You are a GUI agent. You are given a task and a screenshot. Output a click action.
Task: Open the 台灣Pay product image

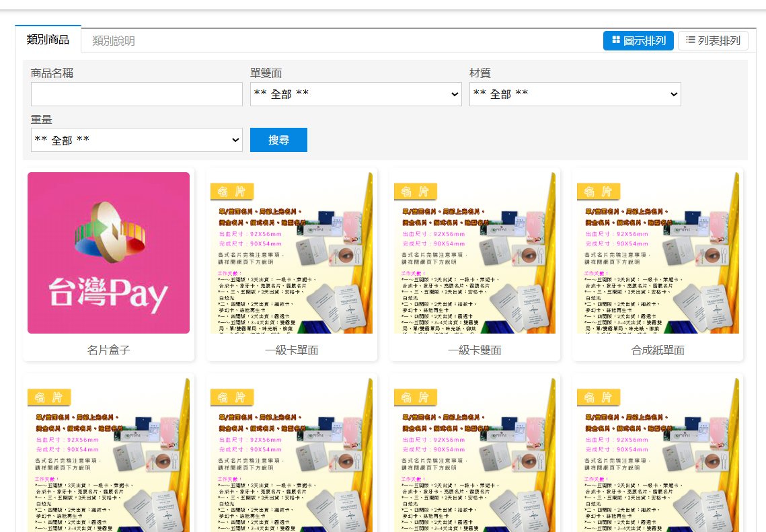coord(108,253)
